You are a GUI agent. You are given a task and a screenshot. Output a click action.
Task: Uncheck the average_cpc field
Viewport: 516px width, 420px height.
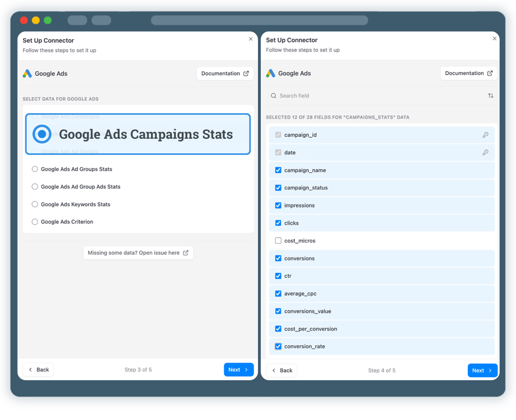[278, 294]
